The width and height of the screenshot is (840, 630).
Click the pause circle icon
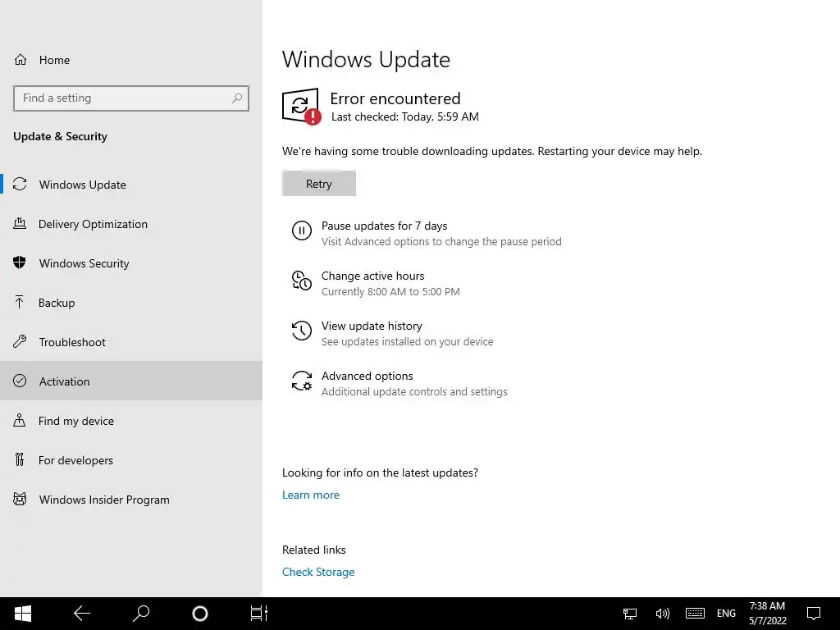coord(302,231)
